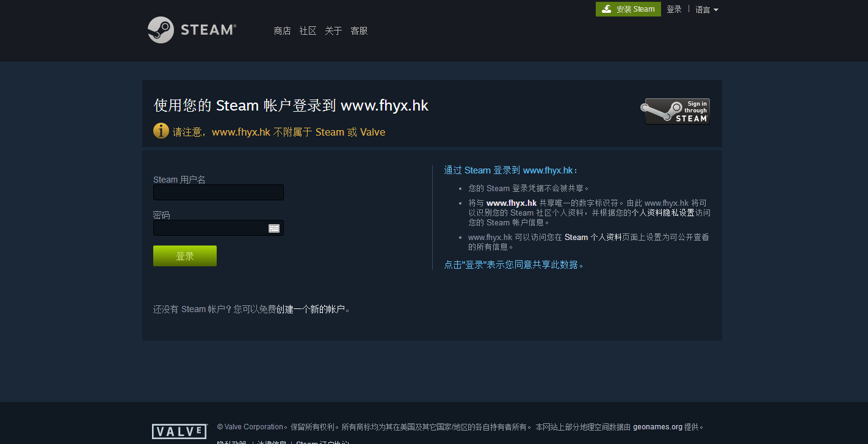
Task: Click text 点击"登录"表示您同意共享此数据
Action: (x=514, y=265)
